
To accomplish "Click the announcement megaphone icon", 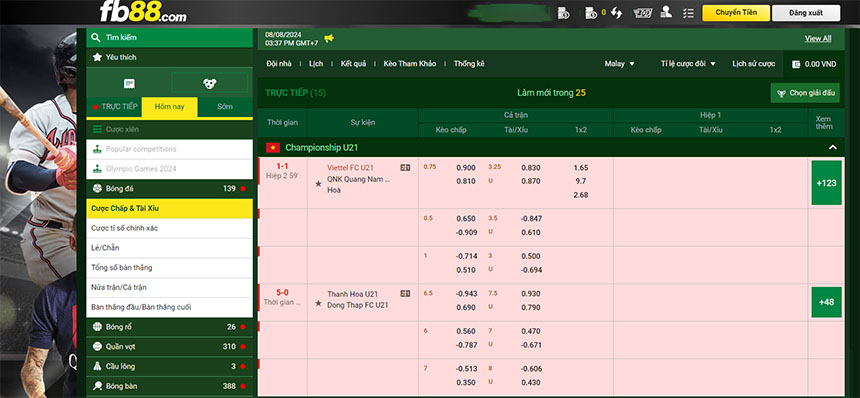I will tap(329, 38).
